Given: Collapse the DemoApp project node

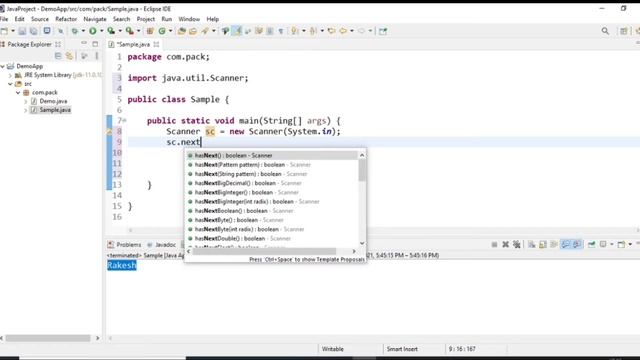Looking at the screenshot, I should pos(3,66).
